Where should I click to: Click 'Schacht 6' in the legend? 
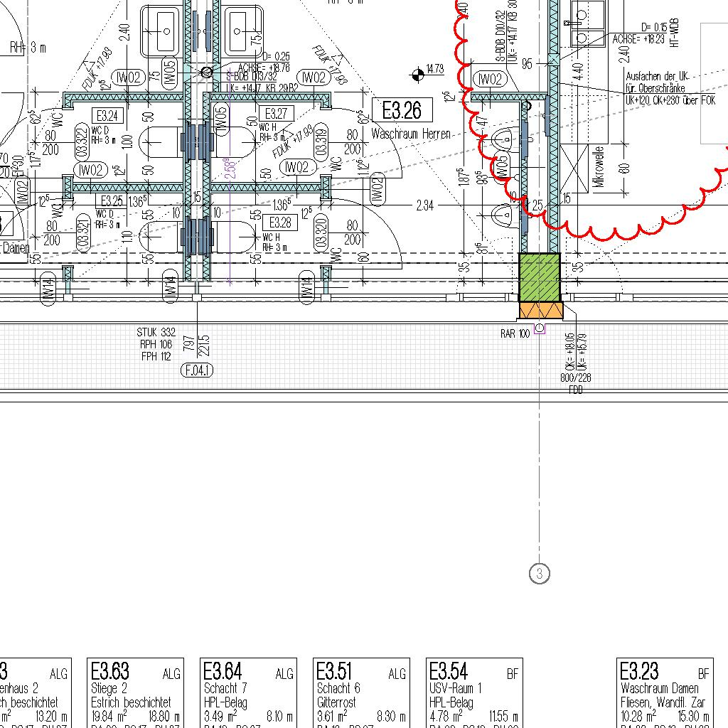(x=338, y=688)
